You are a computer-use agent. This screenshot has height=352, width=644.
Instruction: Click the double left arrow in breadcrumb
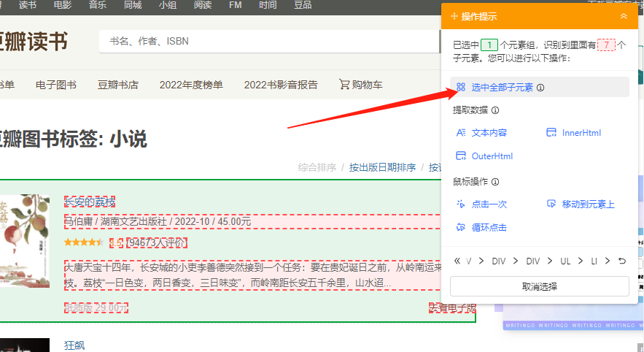(457, 261)
